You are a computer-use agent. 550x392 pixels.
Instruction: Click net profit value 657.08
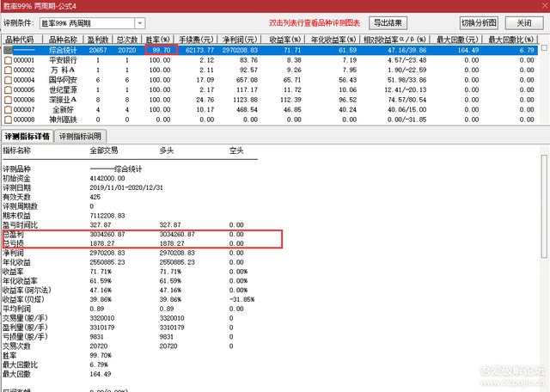(x=247, y=80)
